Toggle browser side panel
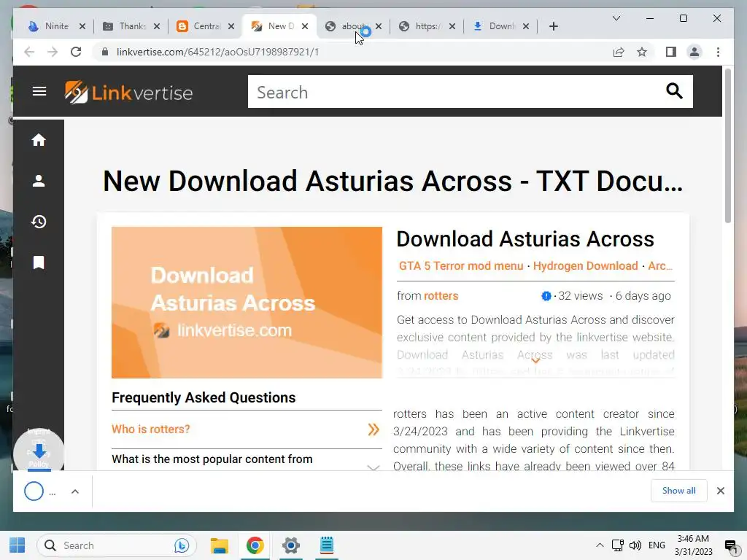The height and width of the screenshot is (560, 747). (671, 52)
